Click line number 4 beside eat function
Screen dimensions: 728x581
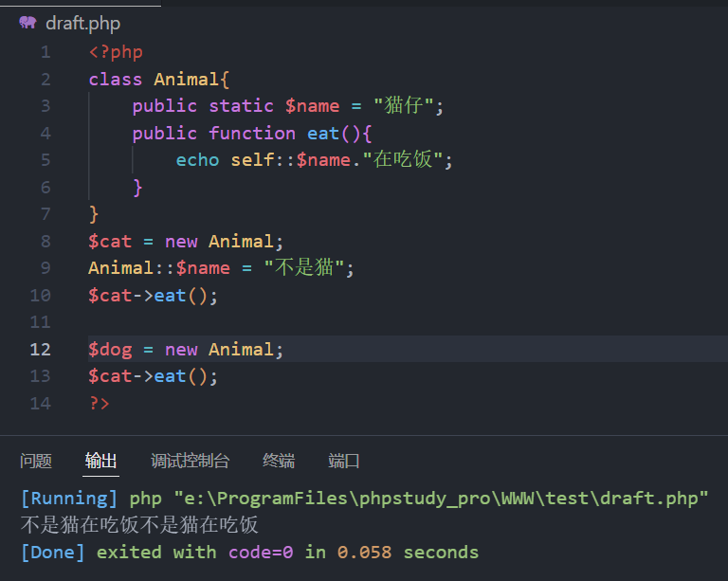click(x=45, y=133)
